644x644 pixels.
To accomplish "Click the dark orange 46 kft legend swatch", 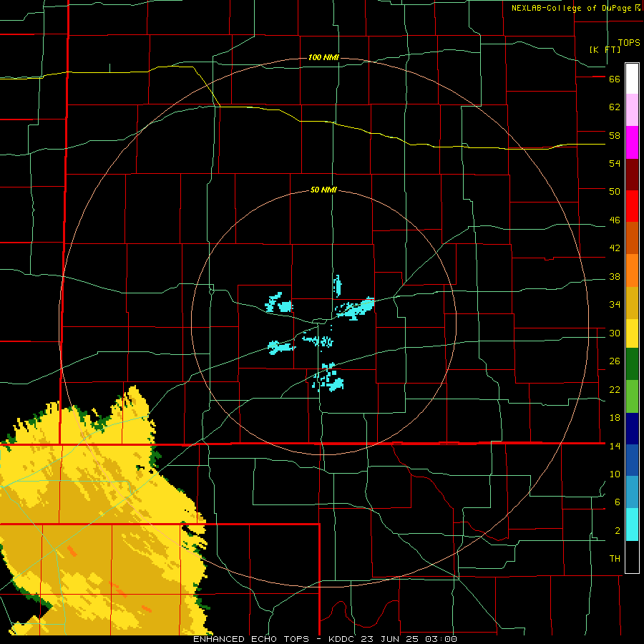I will click(632, 238).
